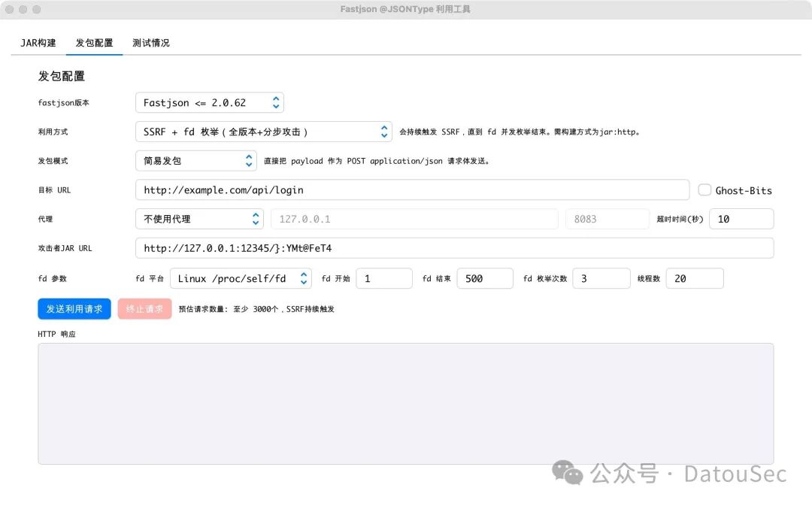Click the 终止请求 button

(x=144, y=309)
